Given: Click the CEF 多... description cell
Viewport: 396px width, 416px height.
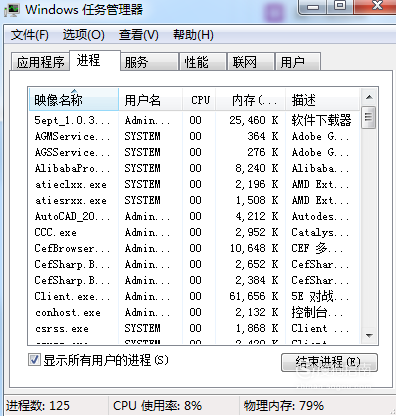Looking at the screenshot, I should 317,248.
